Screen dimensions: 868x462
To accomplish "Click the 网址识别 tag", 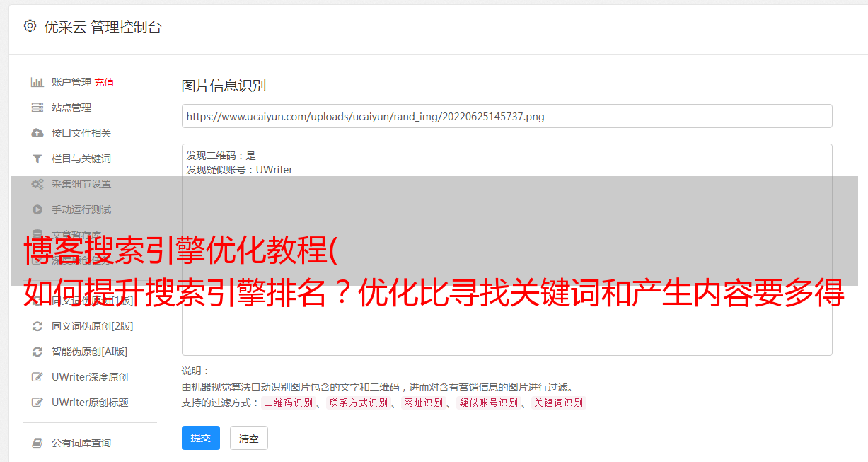I will (423, 403).
